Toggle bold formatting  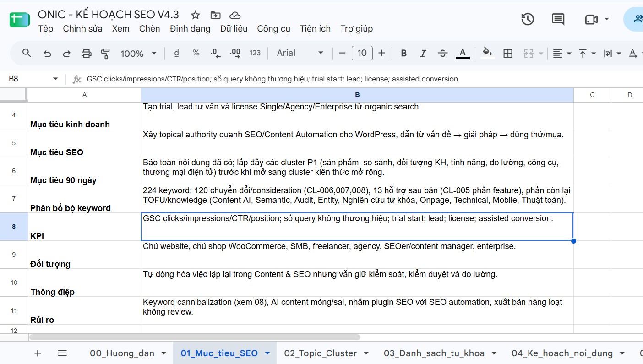click(x=403, y=53)
